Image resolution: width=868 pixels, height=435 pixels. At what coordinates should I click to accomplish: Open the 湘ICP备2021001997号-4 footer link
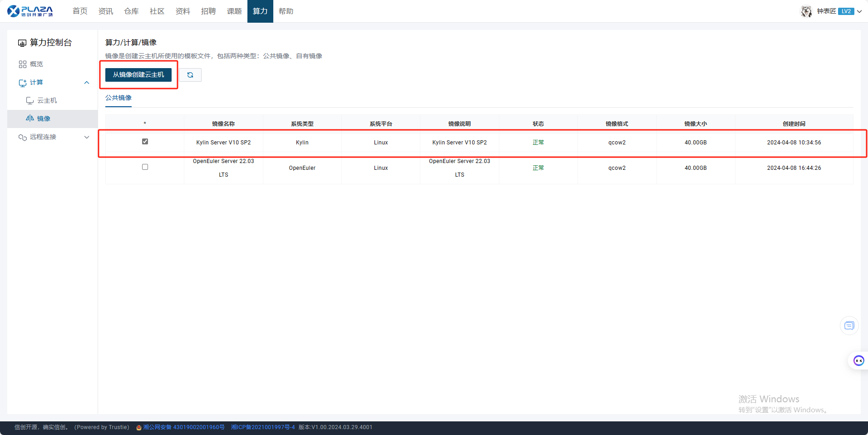point(263,427)
